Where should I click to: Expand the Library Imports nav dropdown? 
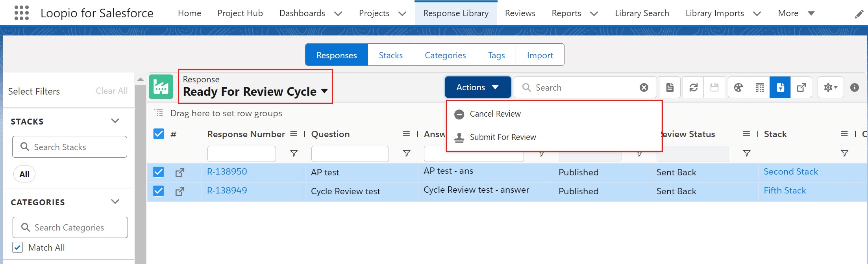coord(757,14)
